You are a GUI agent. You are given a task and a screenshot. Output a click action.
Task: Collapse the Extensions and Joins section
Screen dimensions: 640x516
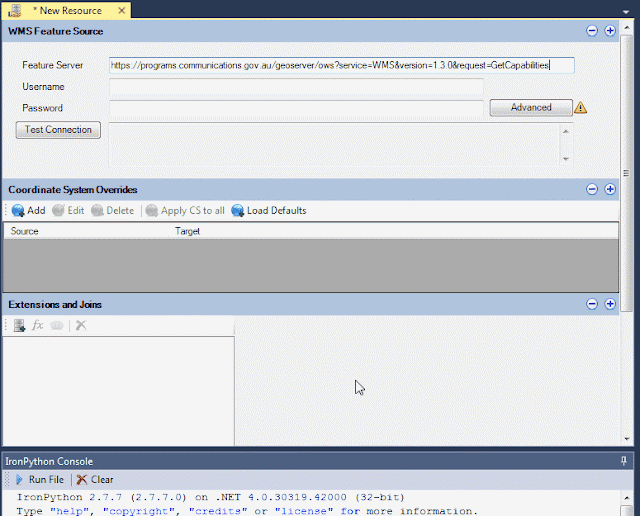(x=592, y=304)
